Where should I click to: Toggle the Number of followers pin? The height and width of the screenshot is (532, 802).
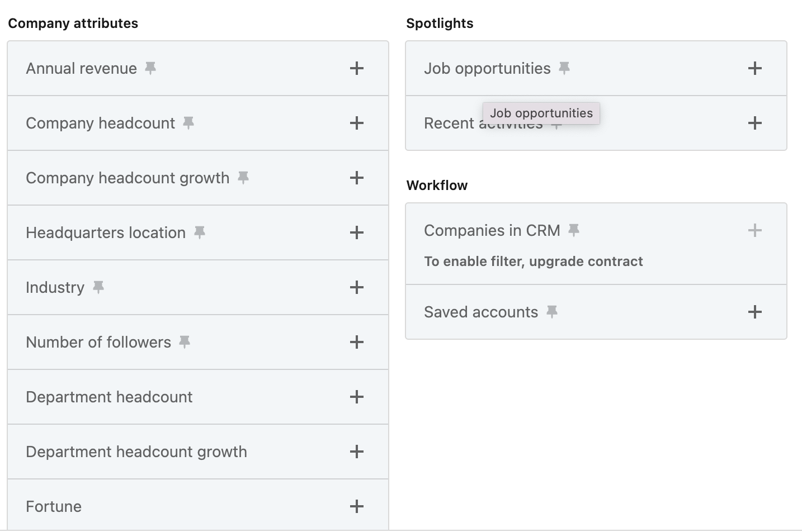coord(185,342)
